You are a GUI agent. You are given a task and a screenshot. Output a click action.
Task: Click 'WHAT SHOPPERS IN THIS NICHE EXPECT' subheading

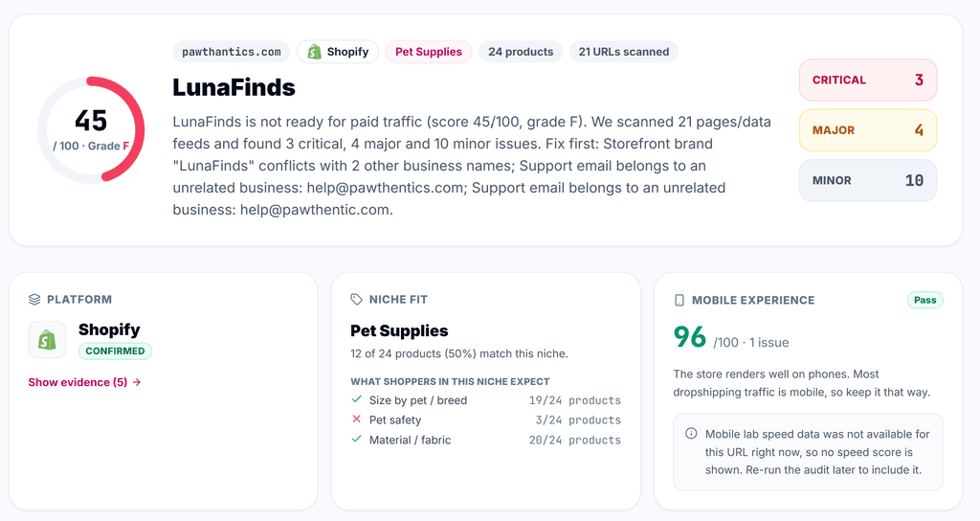click(450, 381)
